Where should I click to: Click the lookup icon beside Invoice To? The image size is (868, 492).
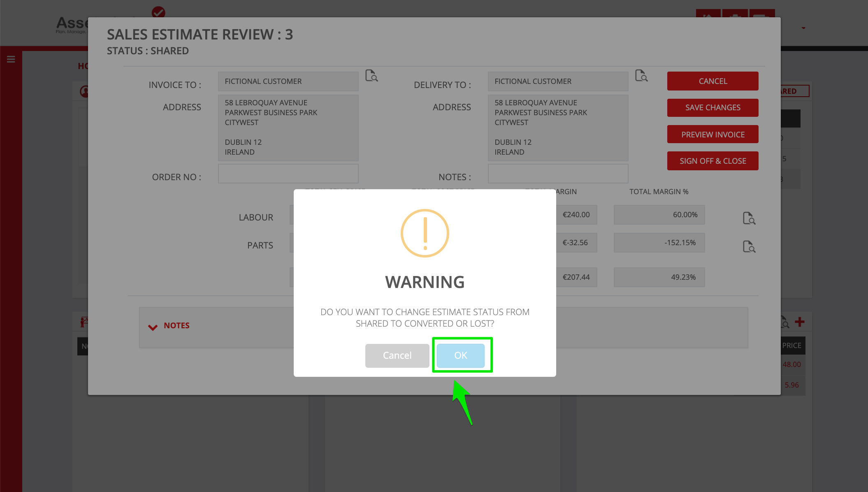coord(371,76)
